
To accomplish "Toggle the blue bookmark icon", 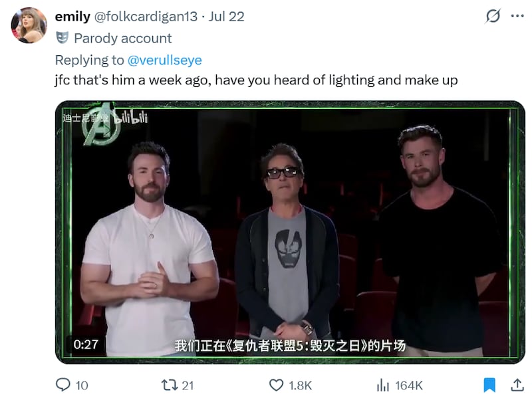I will pyautogui.click(x=489, y=385).
